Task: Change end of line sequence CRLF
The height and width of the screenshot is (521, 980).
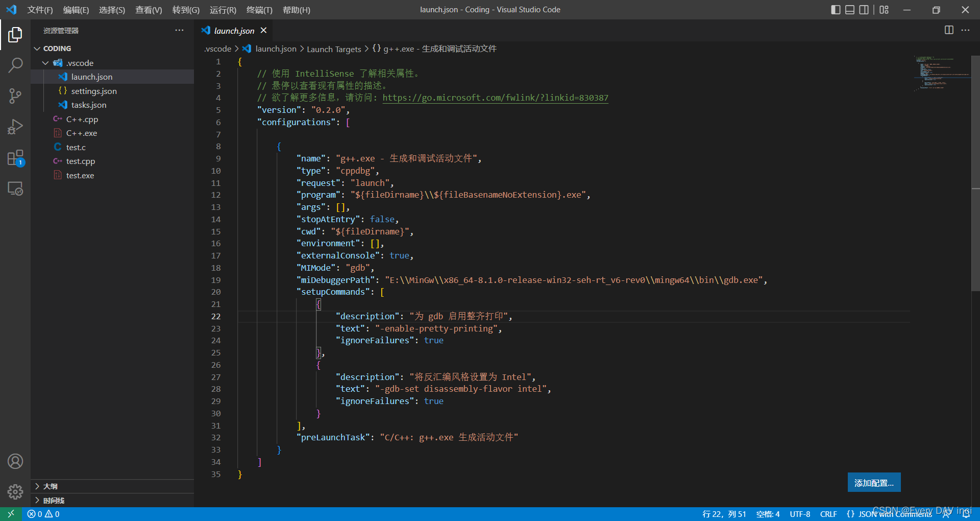Action: 828,514
